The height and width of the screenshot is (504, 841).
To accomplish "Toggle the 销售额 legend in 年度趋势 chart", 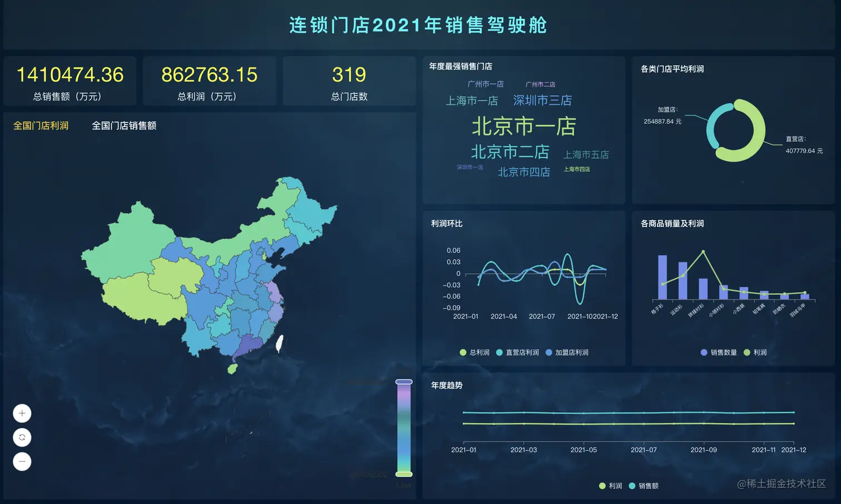I will pos(644,486).
